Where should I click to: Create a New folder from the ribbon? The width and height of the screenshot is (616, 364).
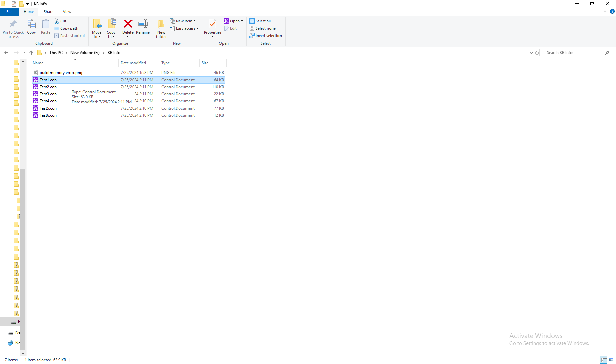pos(161,28)
